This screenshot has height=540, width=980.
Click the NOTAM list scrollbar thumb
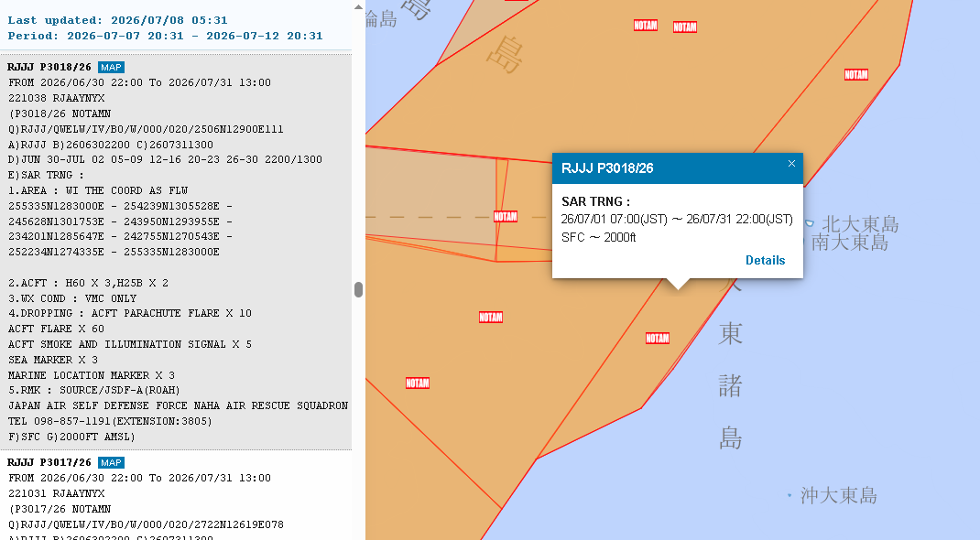pyautogui.click(x=358, y=289)
